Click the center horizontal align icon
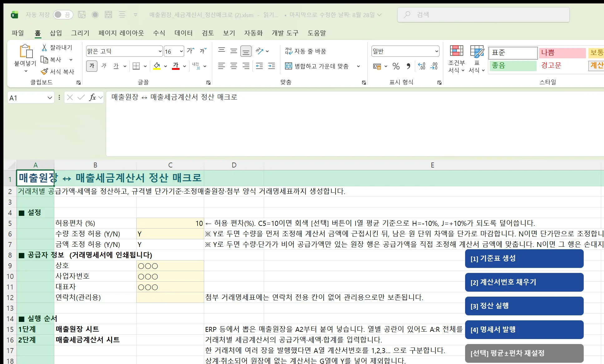The height and width of the screenshot is (364, 604). (234, 66)
